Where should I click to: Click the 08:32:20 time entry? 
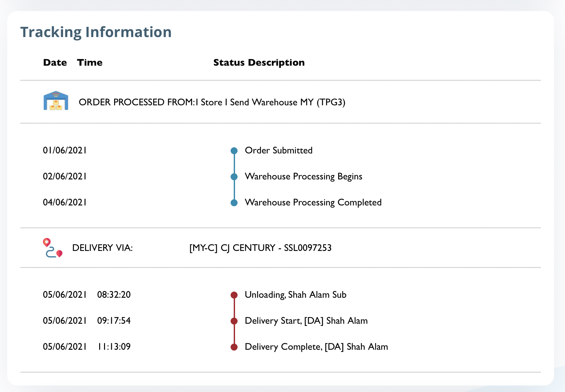[114, 295]
